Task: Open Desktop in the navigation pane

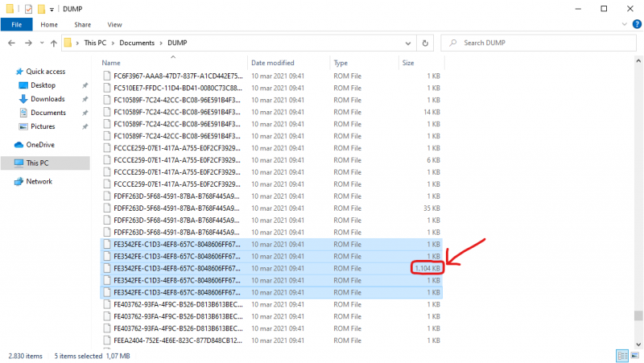Action: pyautogui.click(x=43, y=85)
